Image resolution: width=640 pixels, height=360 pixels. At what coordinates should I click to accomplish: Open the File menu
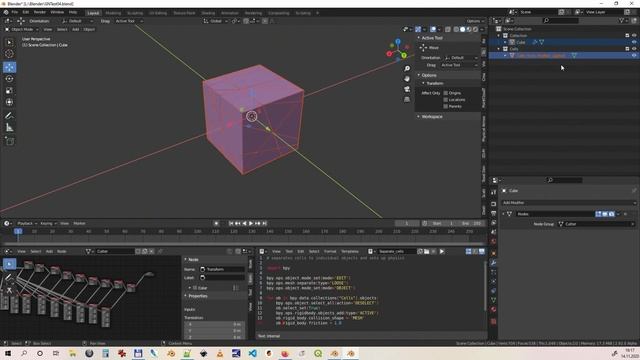tap(15, 12)
